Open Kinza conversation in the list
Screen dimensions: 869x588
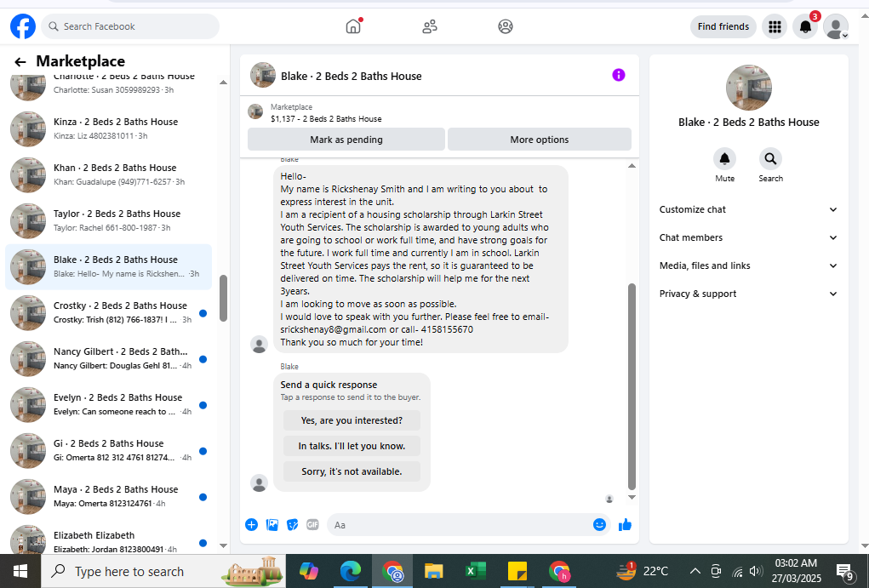(109, 128)
